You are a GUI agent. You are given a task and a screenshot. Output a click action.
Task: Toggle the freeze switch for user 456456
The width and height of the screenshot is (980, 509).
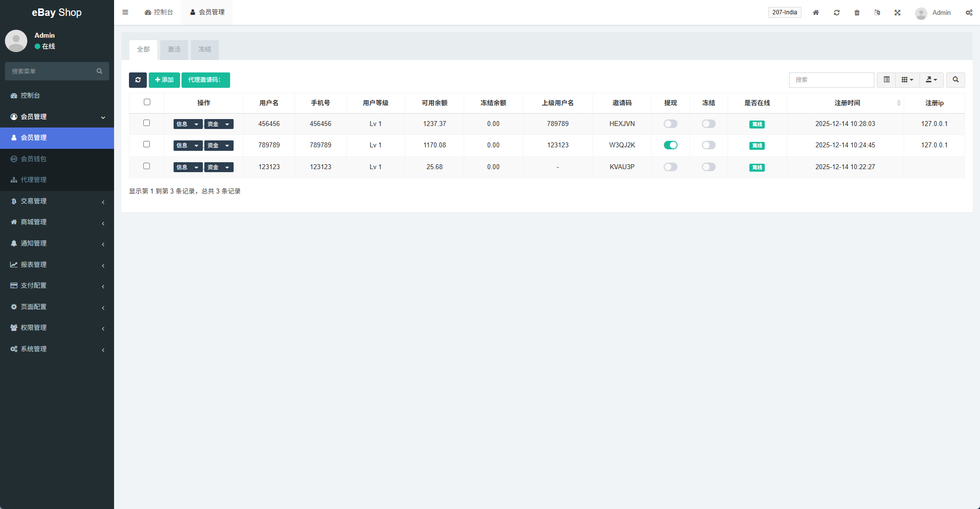click(x=708, y=124)
